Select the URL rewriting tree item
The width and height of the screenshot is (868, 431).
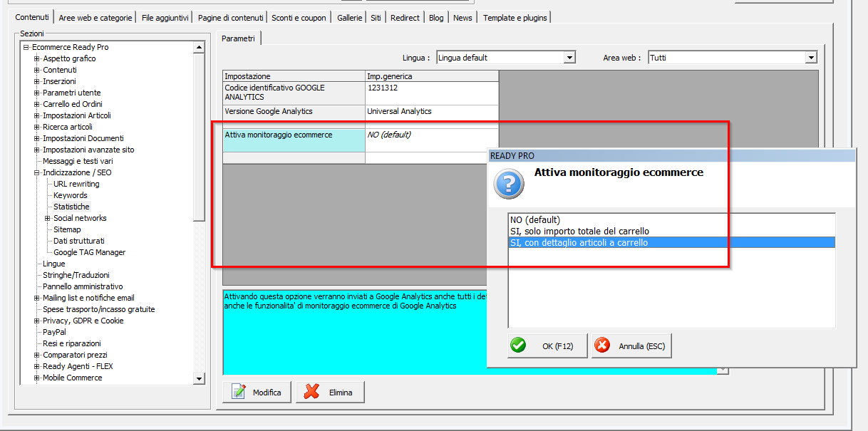pos(76,184)
